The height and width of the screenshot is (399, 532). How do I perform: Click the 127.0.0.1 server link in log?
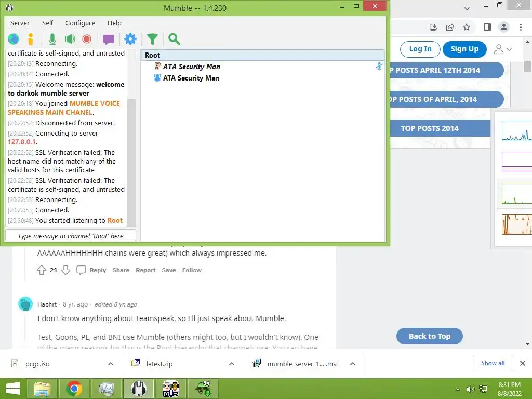[22, 142]
